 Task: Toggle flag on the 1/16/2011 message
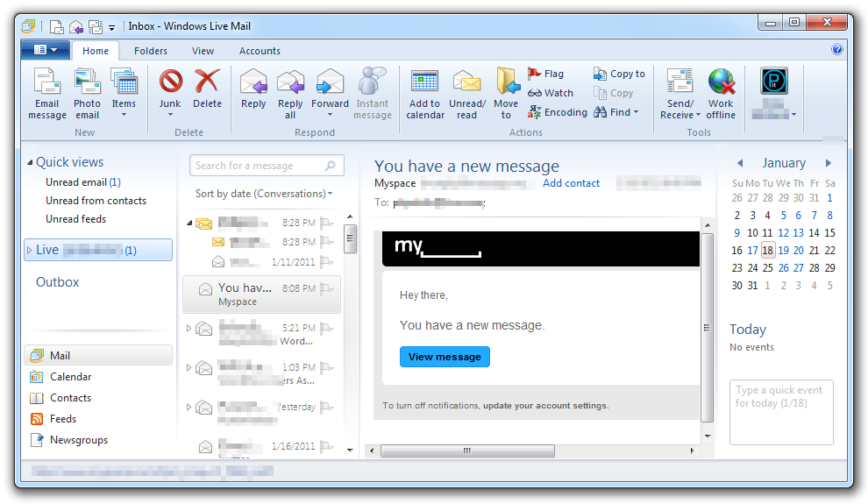[327, 446]
